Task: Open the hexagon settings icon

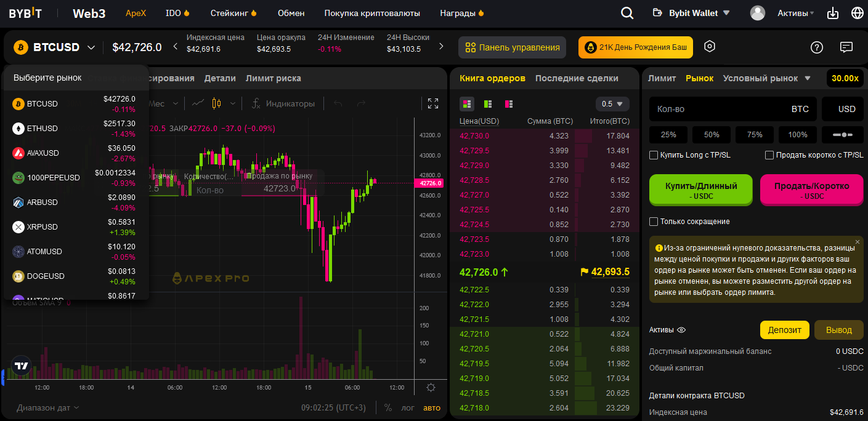Action: coord(710,47)
